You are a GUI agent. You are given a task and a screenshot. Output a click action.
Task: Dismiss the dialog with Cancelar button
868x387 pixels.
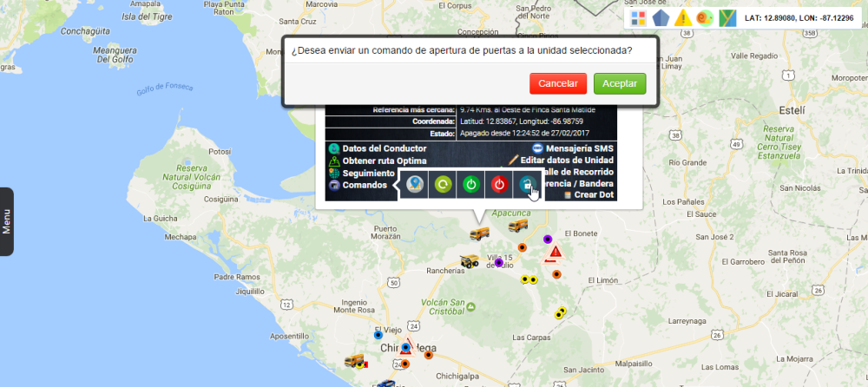pos(558,83)
